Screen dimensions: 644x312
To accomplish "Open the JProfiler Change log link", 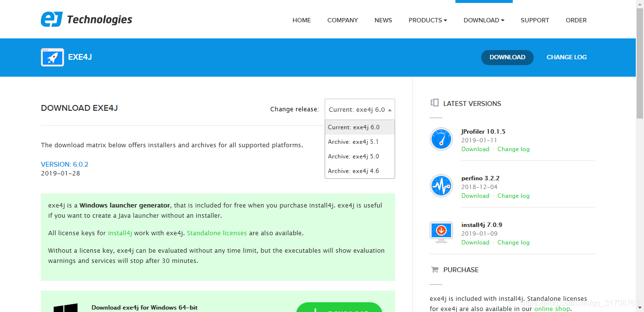I will coord(514,149).
